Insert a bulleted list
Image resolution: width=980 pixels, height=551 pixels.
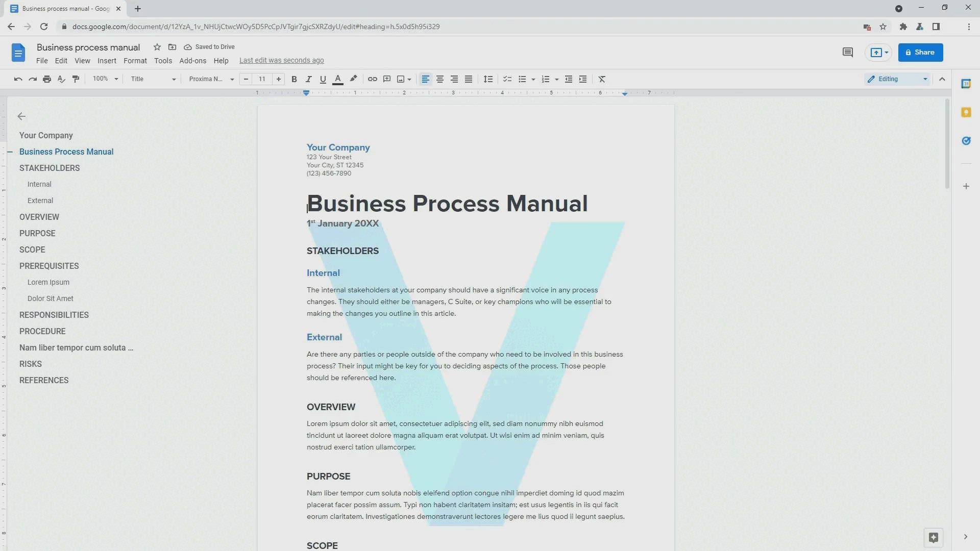(522, 79)
